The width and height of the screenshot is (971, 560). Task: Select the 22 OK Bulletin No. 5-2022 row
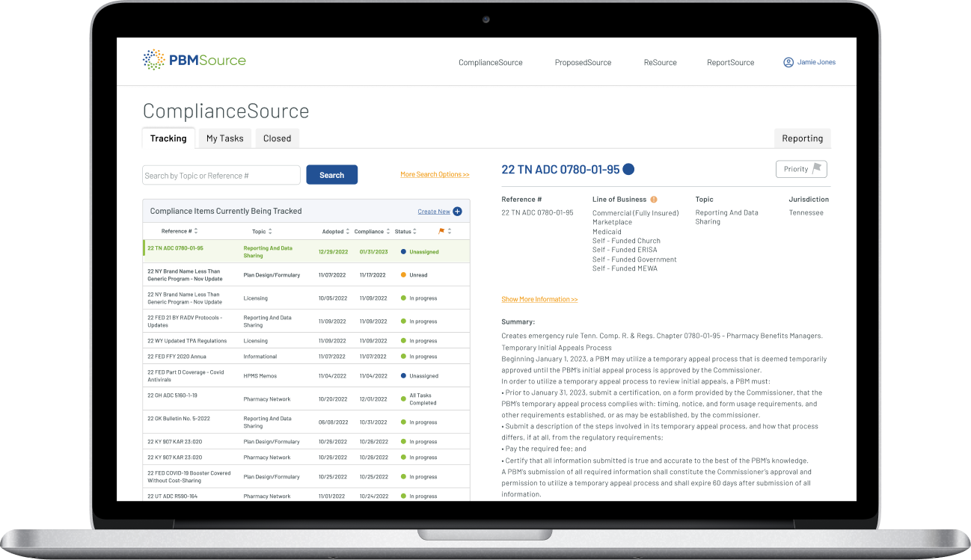click(307, 422)
